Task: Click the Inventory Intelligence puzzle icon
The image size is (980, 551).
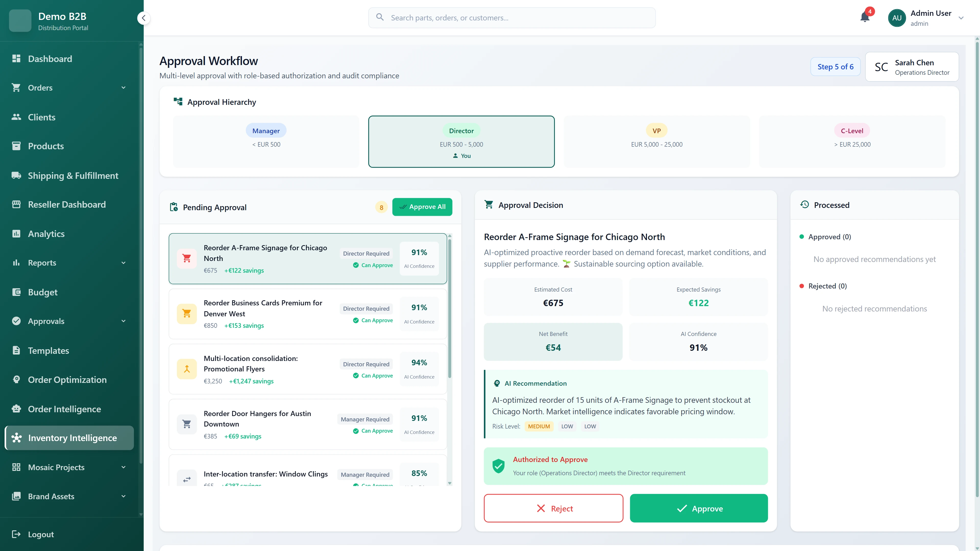Action: point(16,438)
